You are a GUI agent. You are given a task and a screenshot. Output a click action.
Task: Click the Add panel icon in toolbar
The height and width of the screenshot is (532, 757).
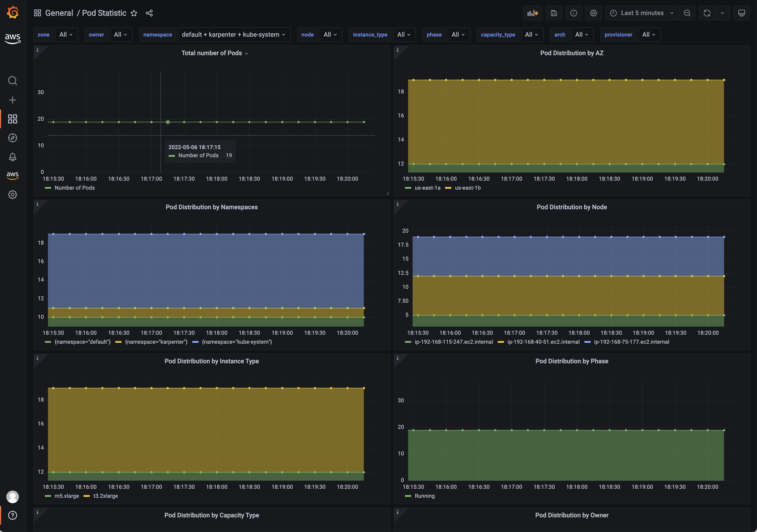coord(533,13)
